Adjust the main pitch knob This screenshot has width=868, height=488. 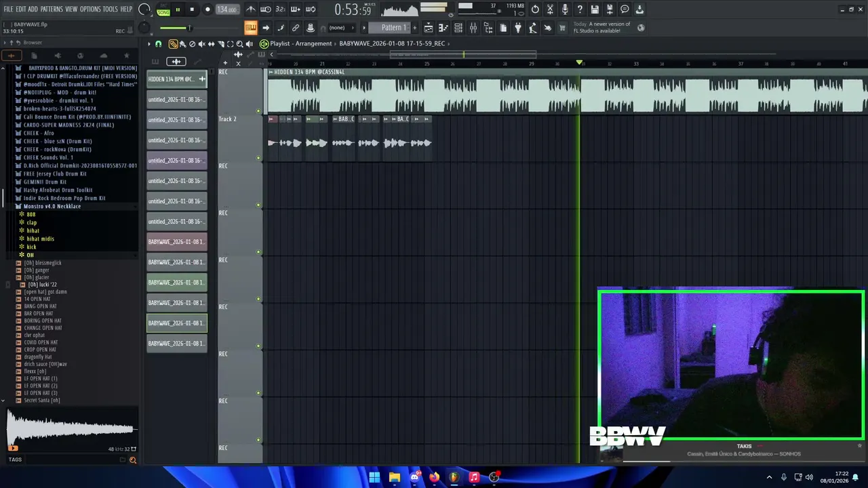(144, 28)
